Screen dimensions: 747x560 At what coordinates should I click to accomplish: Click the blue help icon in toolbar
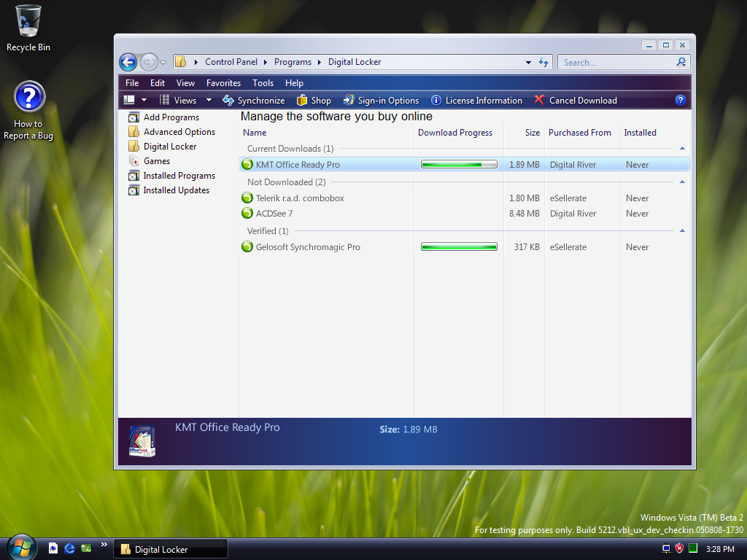(x=681, y=101)
